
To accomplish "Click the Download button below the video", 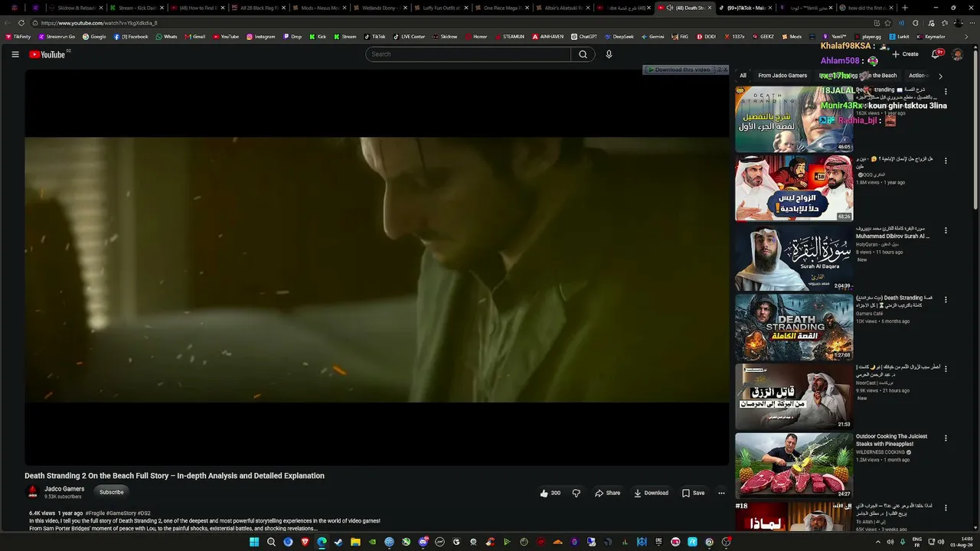I will 652,493.
